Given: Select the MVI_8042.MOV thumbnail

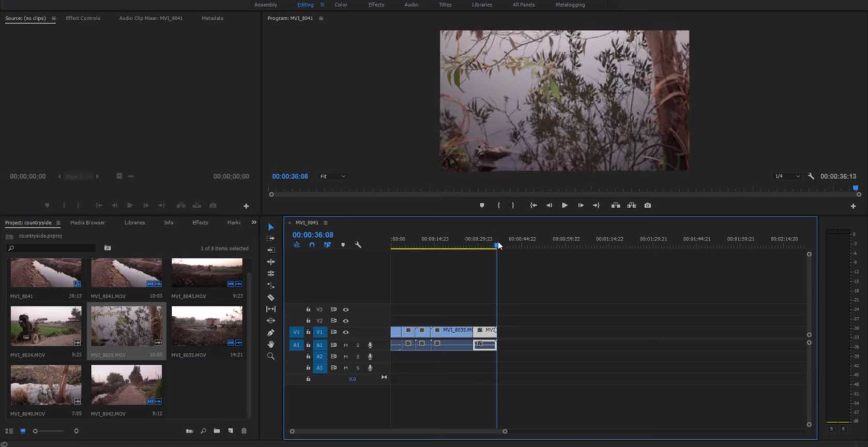Looking at the screenshot, I should click(126, 385).
